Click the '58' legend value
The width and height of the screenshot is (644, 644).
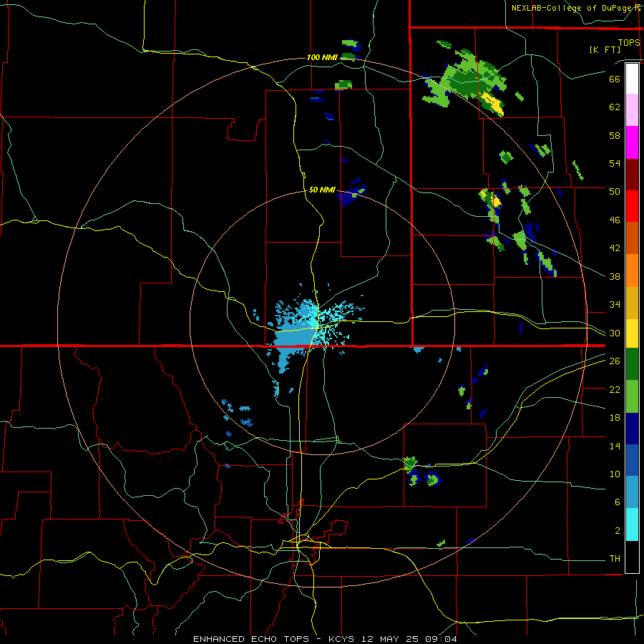[615, 135]
